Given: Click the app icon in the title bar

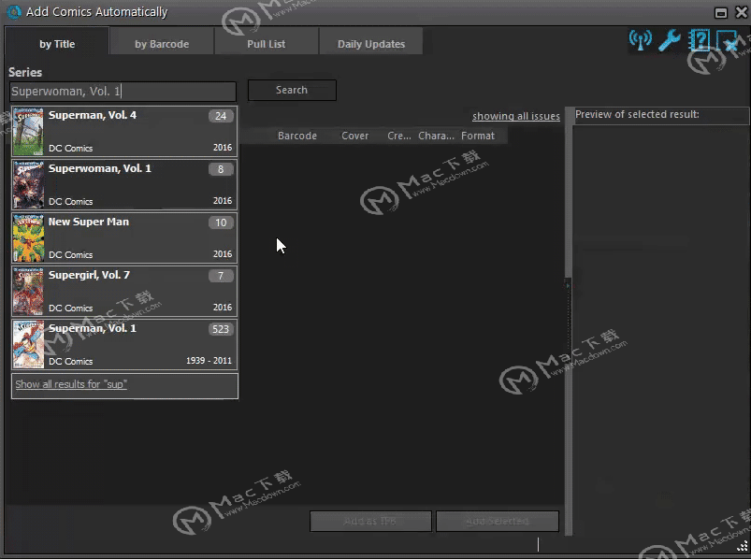Looking at the screenshot, I should (x=14, y=11).
